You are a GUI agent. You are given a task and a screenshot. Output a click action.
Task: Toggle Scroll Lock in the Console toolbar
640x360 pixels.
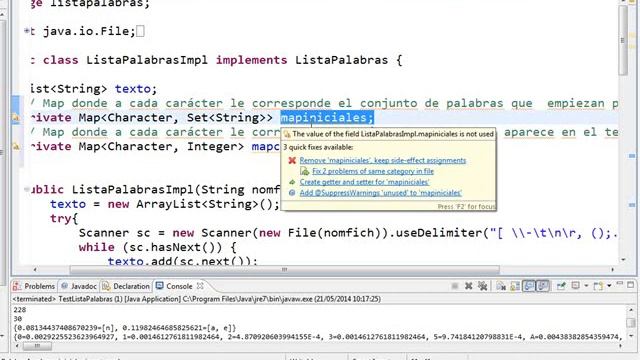pos(515,287)
